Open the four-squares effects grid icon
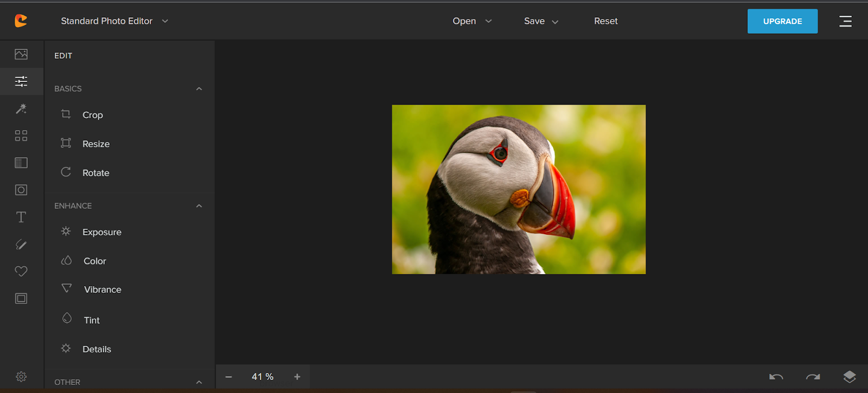Viewport: 868px width, 393px height. [21, 136]
